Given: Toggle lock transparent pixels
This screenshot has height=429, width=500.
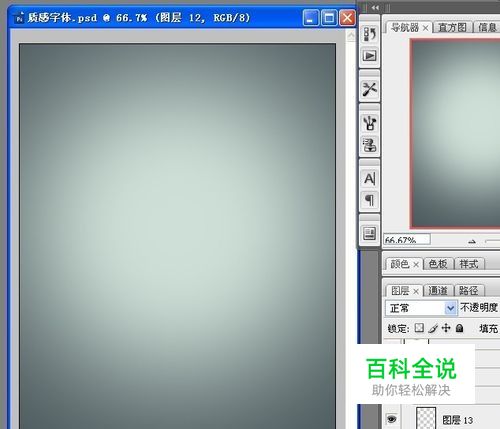Looking at the screenshot, I should pyautogui.click(x=419, y=328).
